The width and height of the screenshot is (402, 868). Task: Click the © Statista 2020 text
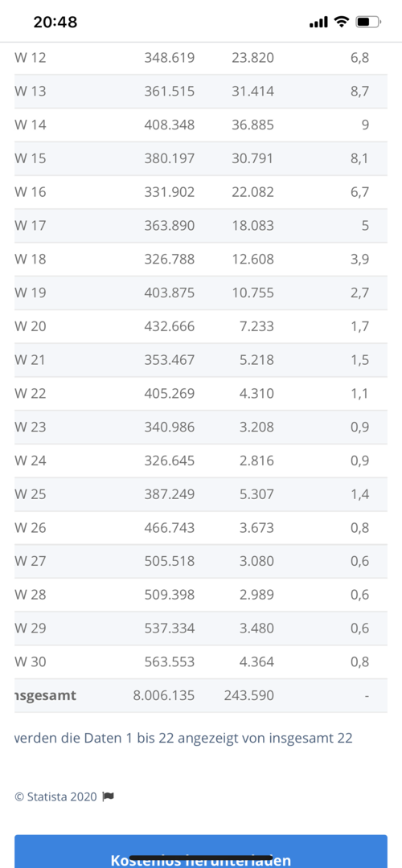(x=56, y=797)
